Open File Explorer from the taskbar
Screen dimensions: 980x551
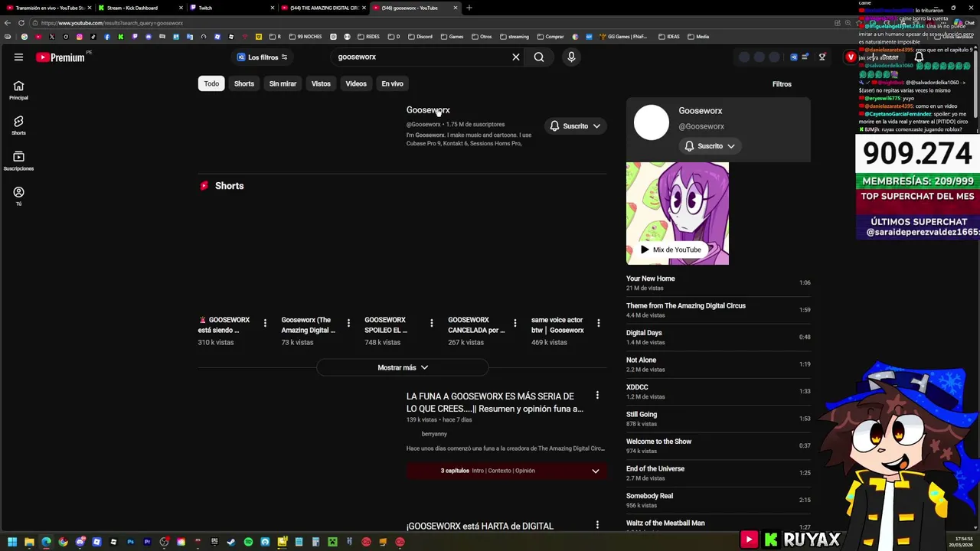coord(29,542)
